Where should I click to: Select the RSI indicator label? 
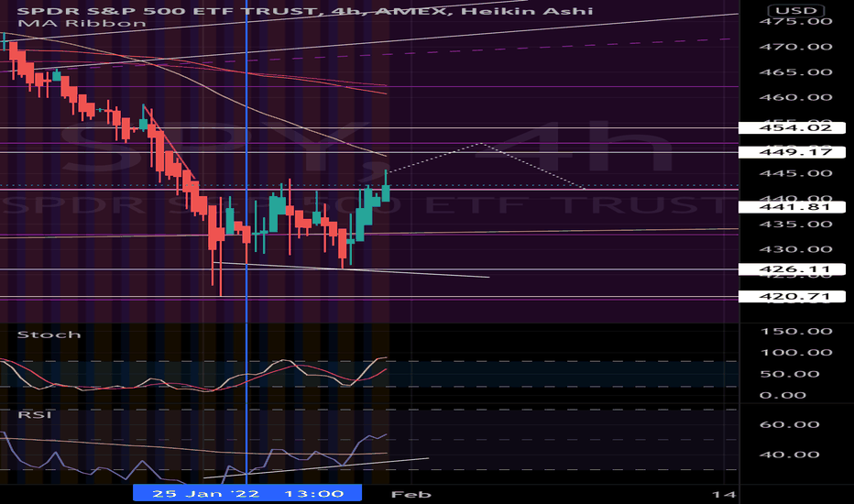coord(34,414)
